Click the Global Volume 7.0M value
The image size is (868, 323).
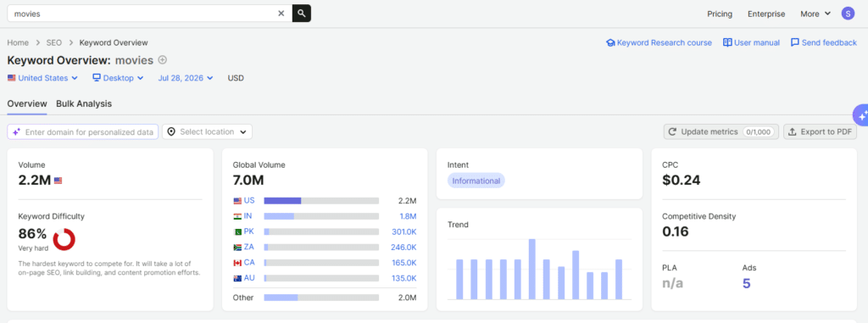(x=248, y=180)
